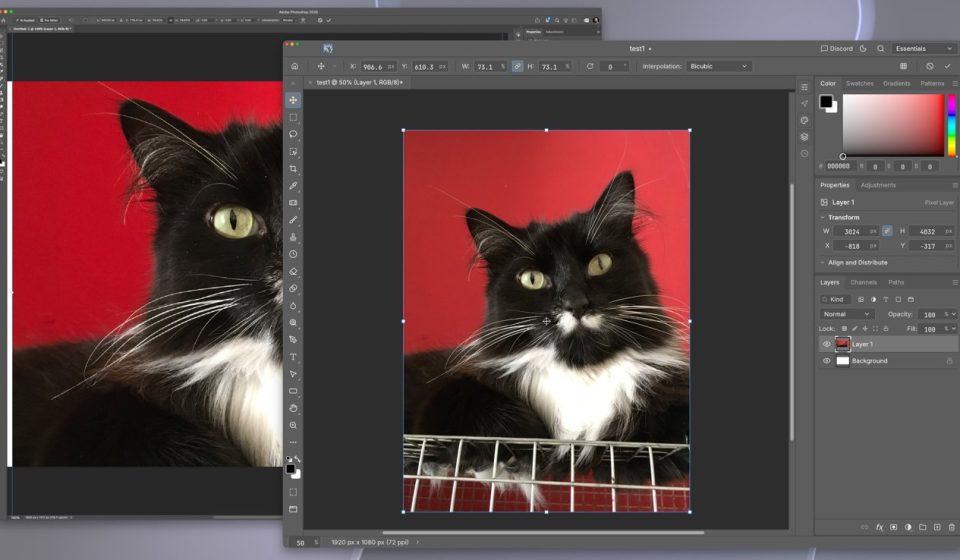
Task: Click the rotation angle field in options bar
Action: 613,66
